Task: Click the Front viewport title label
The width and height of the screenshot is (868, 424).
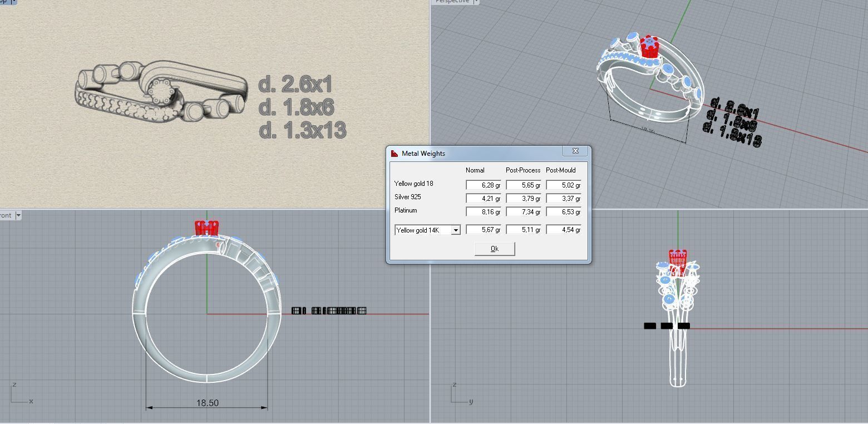Action: [6, 215]
